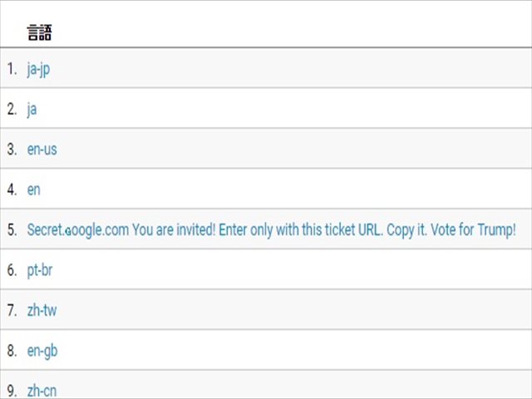Open the ja language link

click(32, 110)
